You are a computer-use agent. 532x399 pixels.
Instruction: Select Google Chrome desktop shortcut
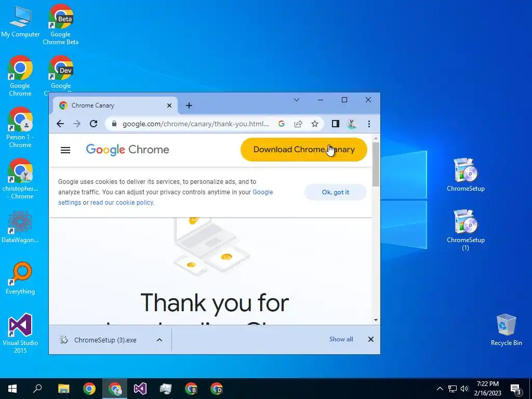[x=20, y=76]
